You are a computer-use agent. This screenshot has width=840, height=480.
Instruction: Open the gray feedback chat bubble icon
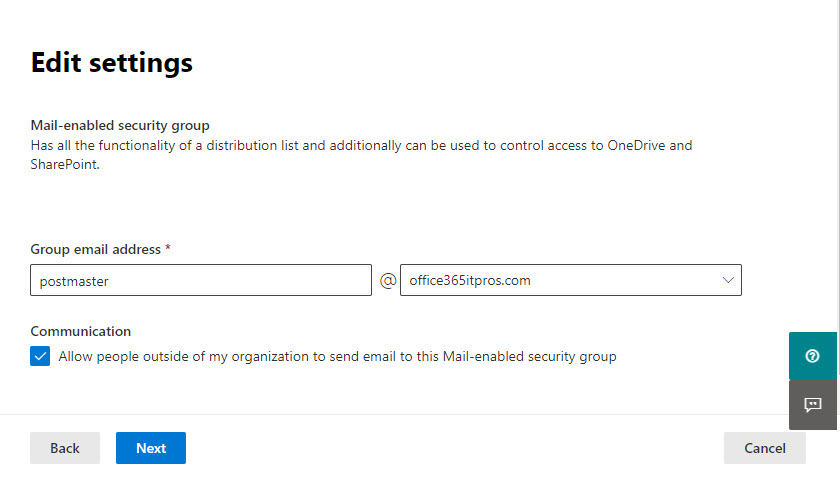(x=813, y=405)
